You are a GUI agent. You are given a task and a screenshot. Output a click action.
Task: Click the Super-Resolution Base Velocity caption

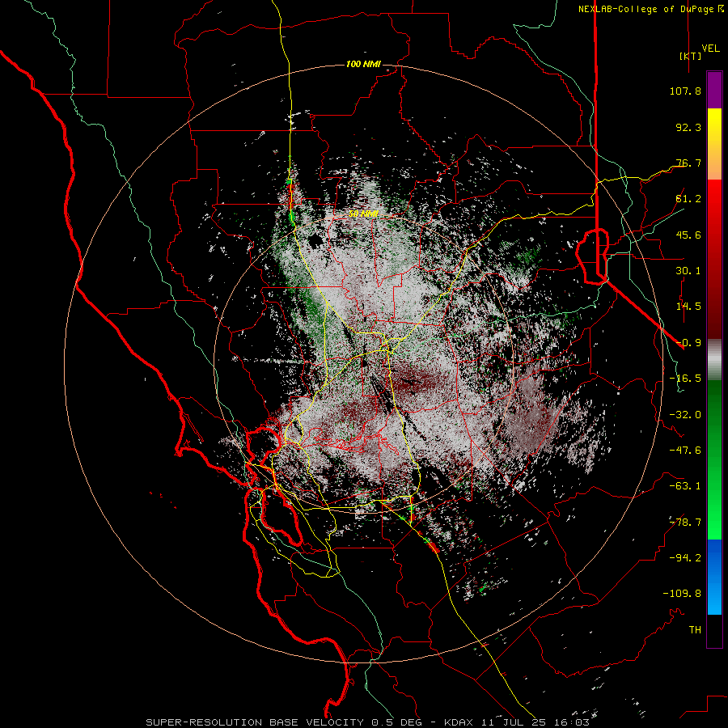367,722
